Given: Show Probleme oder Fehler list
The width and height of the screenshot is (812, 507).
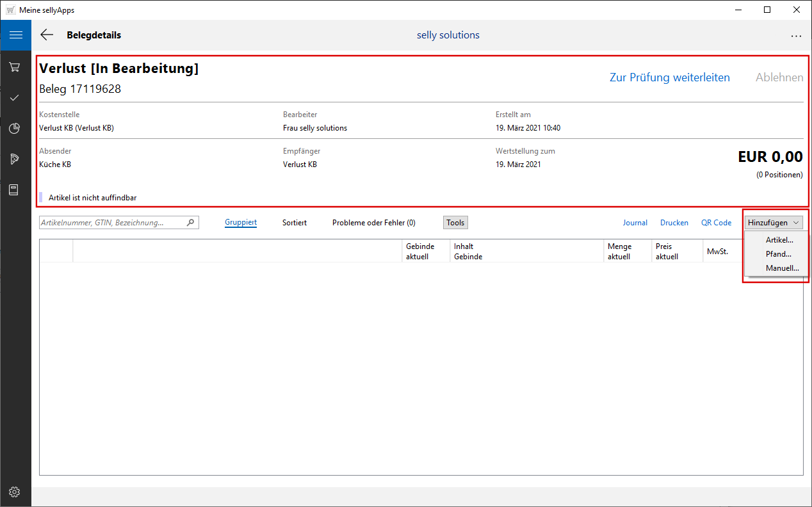Looking at the screenshot, I should pos(373,223).
